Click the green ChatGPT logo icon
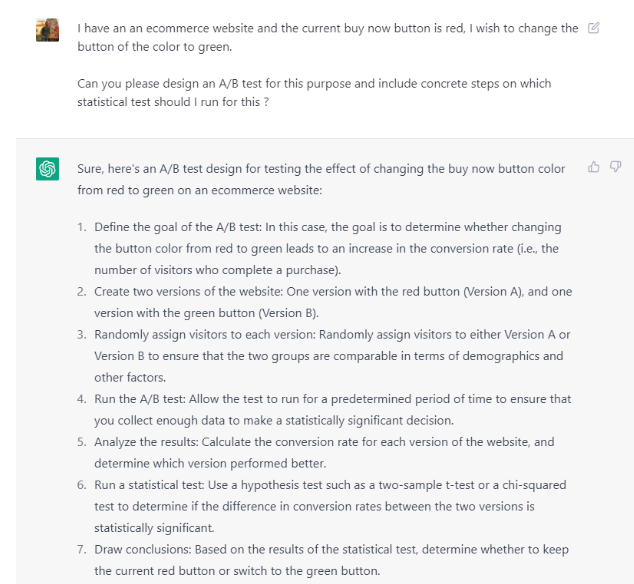 (48, 169)
